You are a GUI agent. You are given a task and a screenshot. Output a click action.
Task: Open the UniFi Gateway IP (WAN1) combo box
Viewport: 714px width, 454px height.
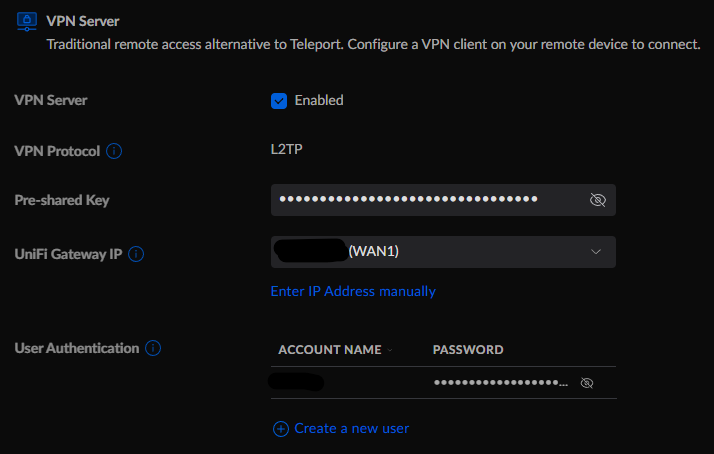tap(443, 252)
